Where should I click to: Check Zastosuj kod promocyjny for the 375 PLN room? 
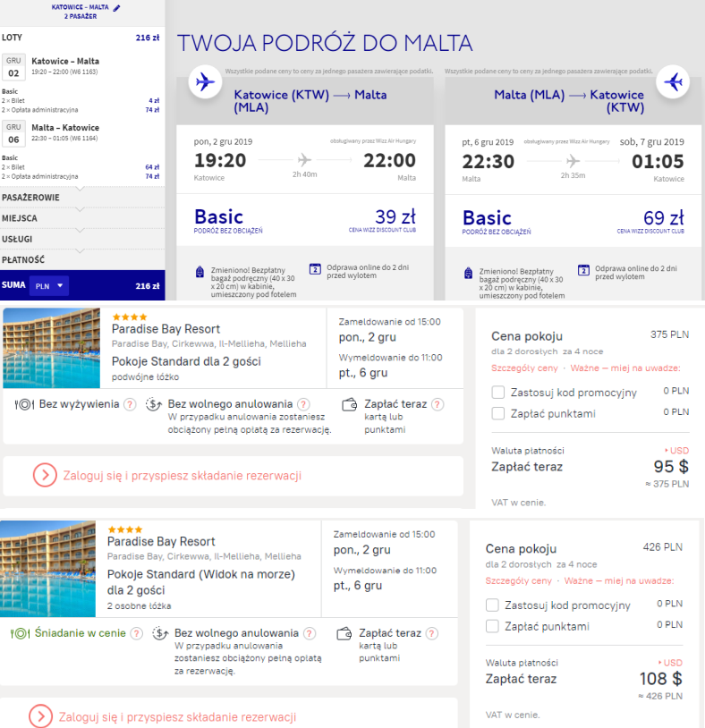coord(497,393)
